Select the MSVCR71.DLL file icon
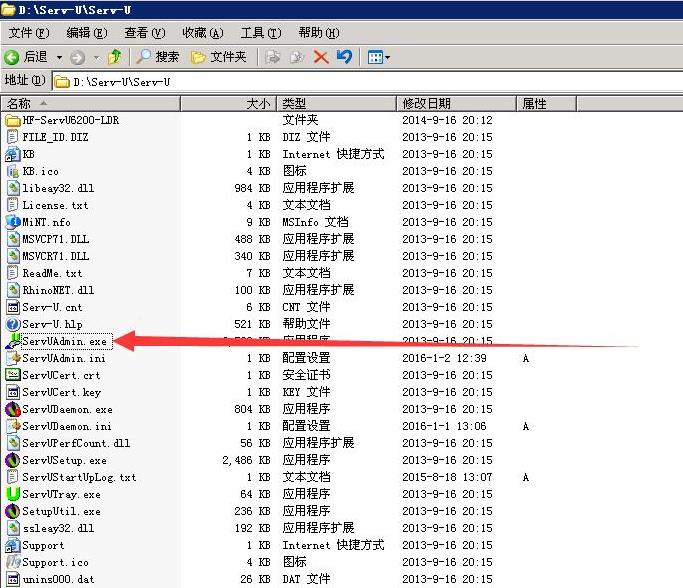This screenshot has height=588, width=683. pyautogui.click(x=13, y=256)
